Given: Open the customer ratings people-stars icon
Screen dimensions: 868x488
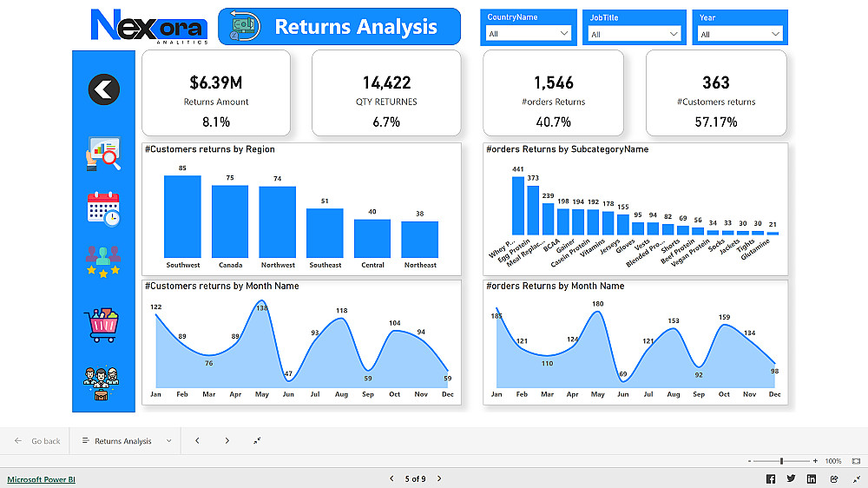Looking at the screenshot, I should point(103,261).
